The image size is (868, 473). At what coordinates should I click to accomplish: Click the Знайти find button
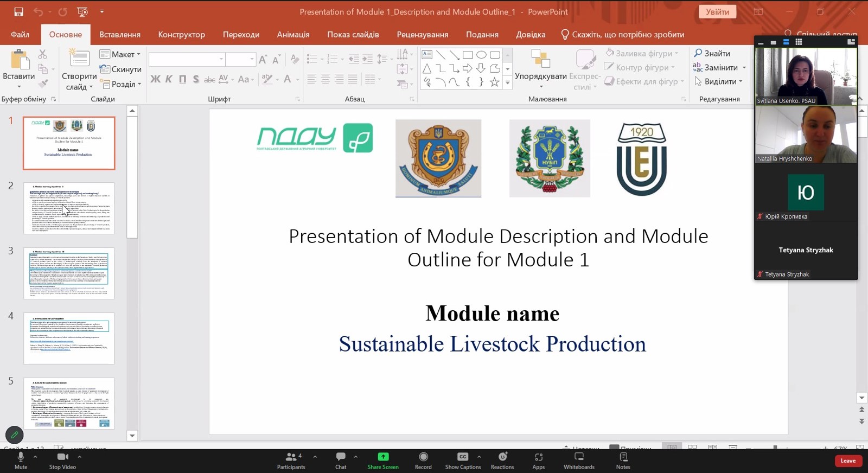pos(712,53)
